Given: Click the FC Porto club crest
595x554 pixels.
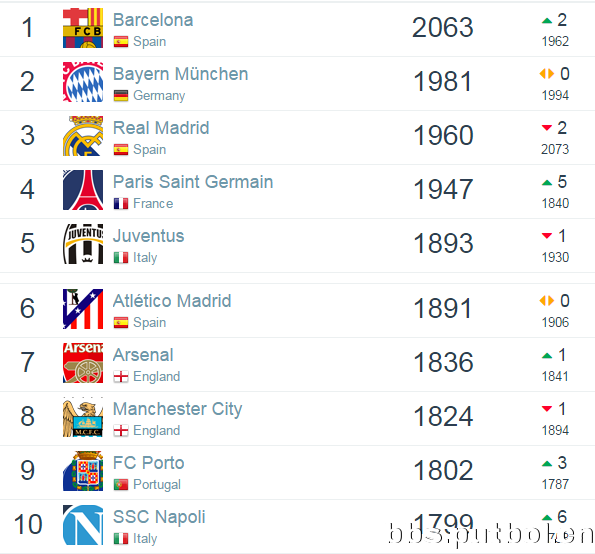Looking at the screenshot, I should [x=83, y=471].
